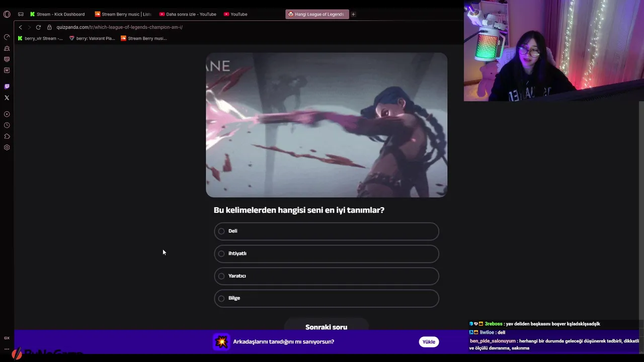Viewport: 644px width, 362px height.
Task: Click the quiz app explosion icon in banner
Action: [x=221, y=342]
